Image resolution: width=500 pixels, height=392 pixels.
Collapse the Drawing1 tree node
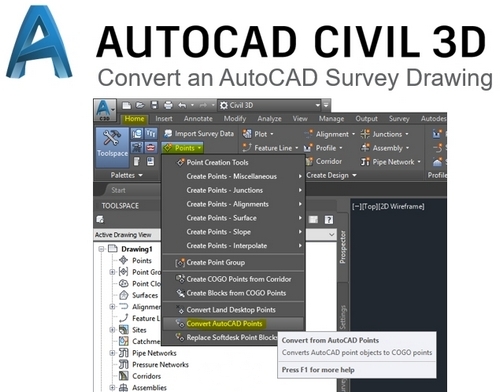click(x=101, y=249)
